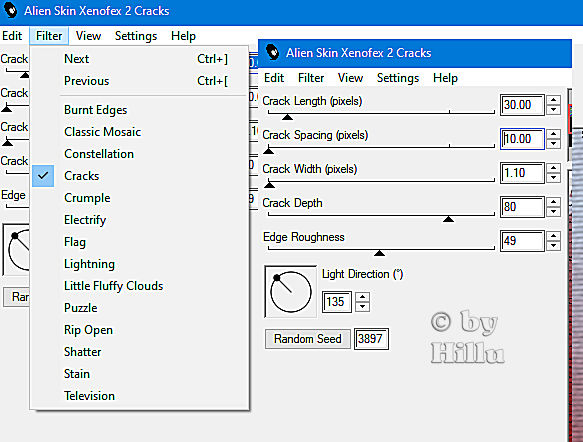This screenshot has height=442, width=583.
Task: Open the Settings menu in the back window
Action: coord(136,36)
